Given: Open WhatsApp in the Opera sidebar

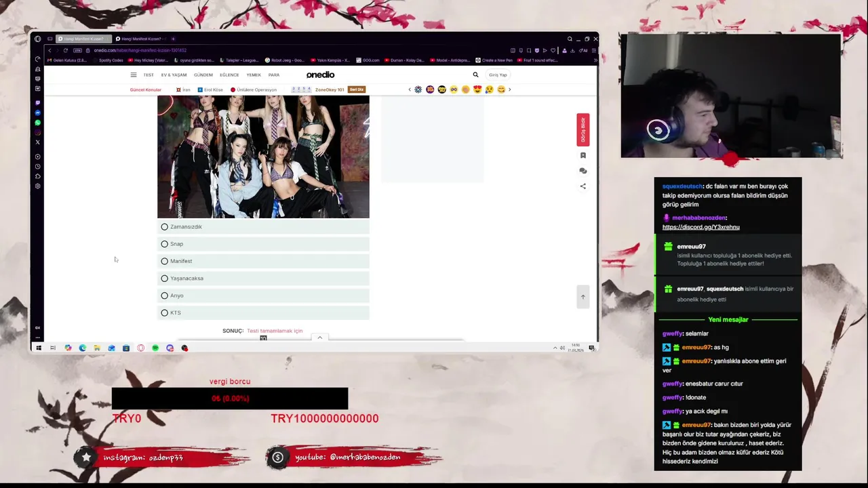Looking at the screenshot, I should (x=38, y=123).
